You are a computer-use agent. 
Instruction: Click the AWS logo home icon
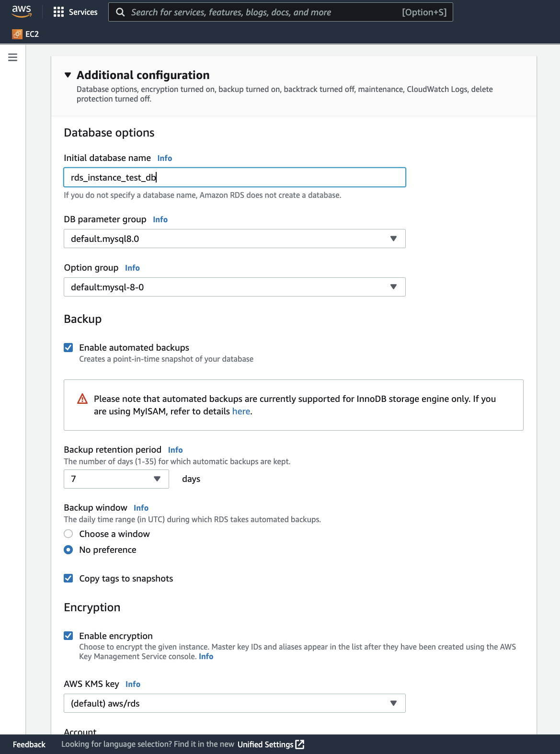pyautogui.click(x=22, y=11)
